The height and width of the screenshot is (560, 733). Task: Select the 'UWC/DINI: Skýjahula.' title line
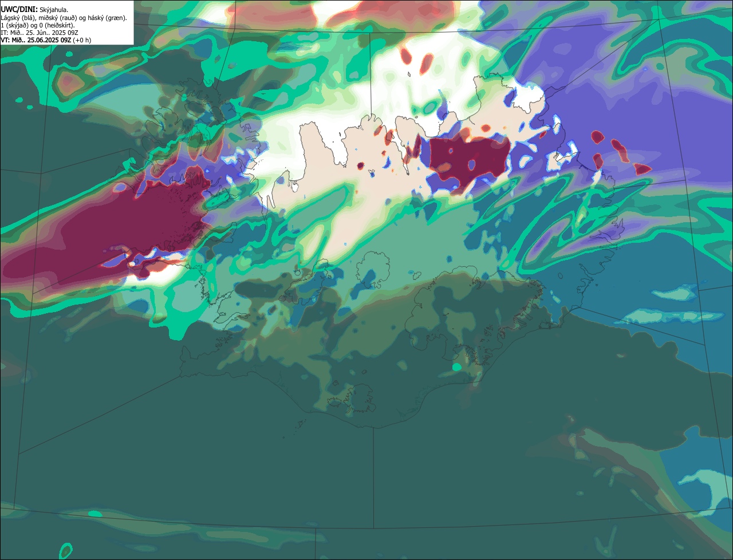click(34, 10)
